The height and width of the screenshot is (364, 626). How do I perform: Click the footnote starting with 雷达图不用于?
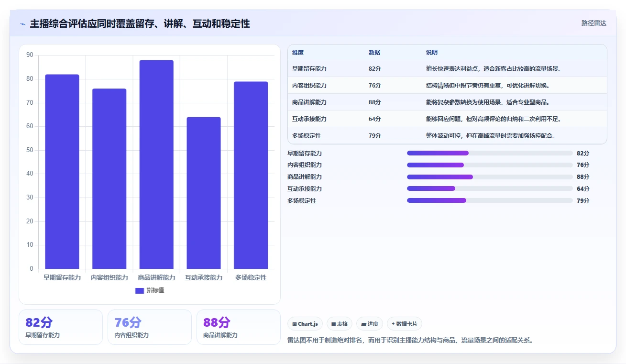pos(410,341)
